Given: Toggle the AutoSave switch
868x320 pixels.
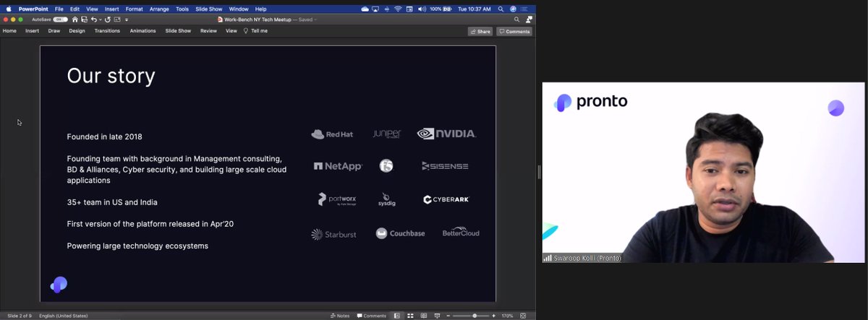Looking at the screenshot, I should (x=60, y=20).
